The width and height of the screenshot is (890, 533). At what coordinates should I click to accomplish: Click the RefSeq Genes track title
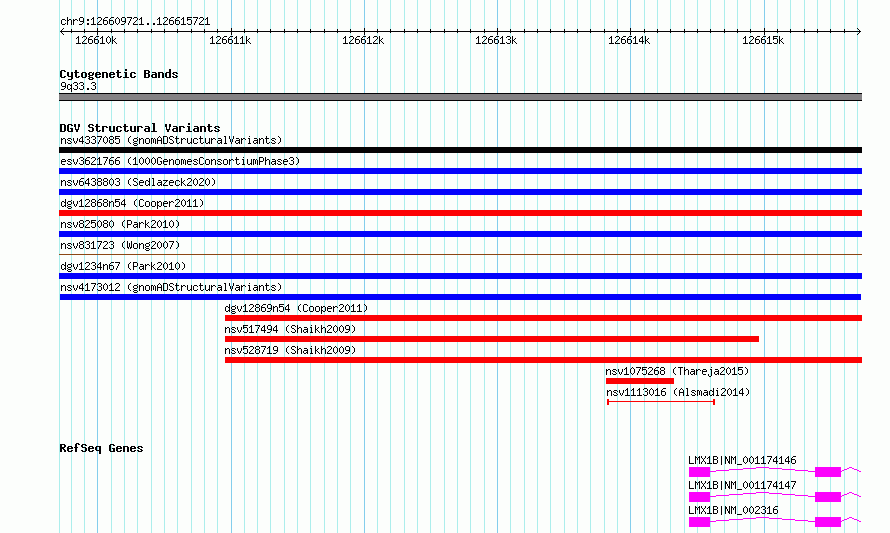pos(101,448)
